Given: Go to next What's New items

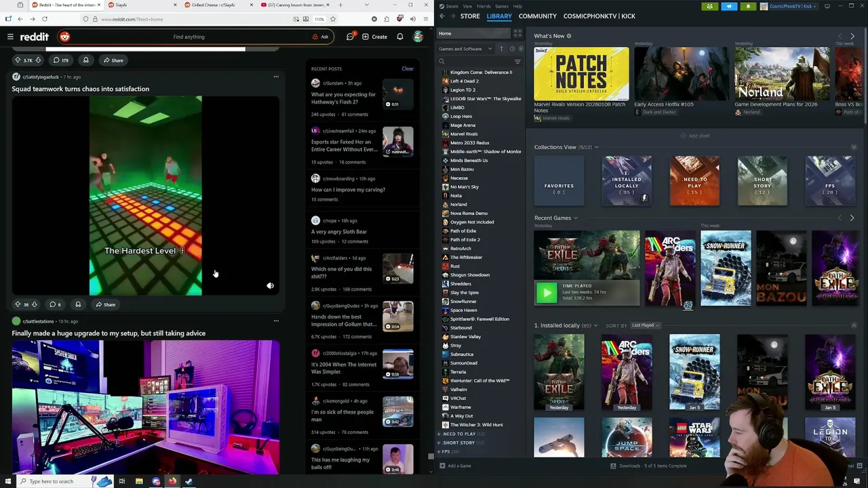Looking at the screenshot, I should pos(852,36).
